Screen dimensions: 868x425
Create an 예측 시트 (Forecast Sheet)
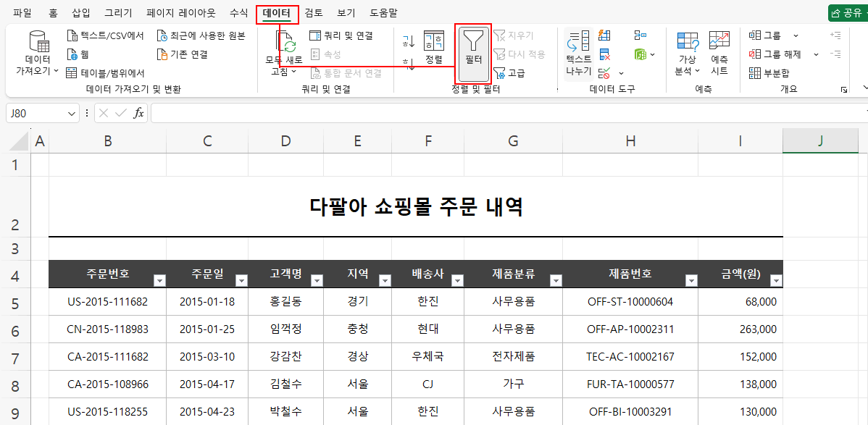[x=719, y=53]
